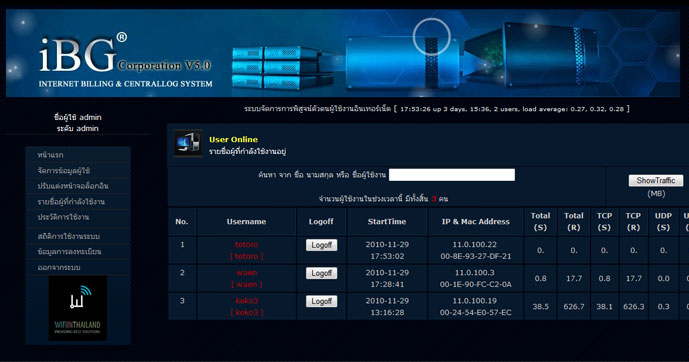Log off user waen
Viewport: 689px width, 362px height.
tap(322, 273)
